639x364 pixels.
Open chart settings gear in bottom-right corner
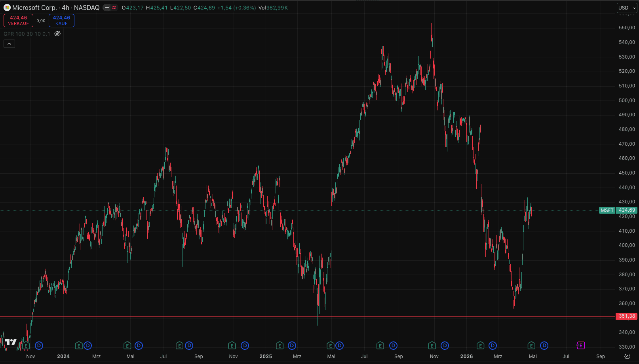click(627, 356)
